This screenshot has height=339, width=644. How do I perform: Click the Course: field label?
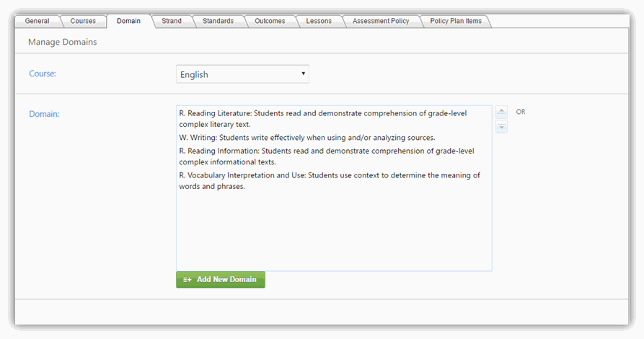point(43,74)
